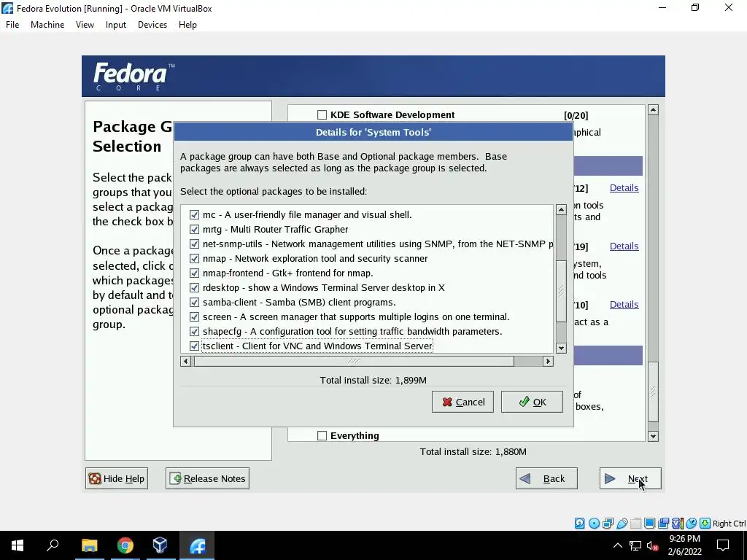Click the package list horizontal scrollbar thumb
Screen dimensions: 747x560
point(354,362)
